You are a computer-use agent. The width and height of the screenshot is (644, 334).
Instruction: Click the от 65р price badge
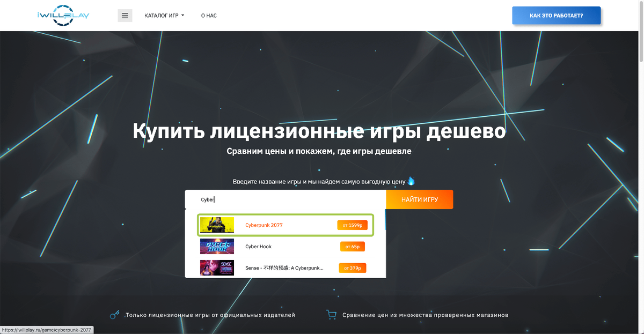[x=353, y=247]
